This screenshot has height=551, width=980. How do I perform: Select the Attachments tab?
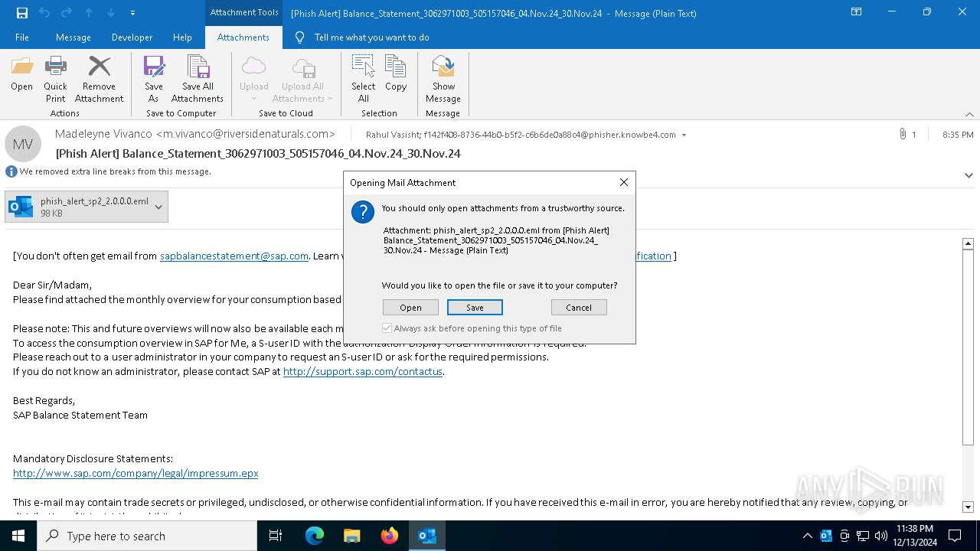coord(243,37)
